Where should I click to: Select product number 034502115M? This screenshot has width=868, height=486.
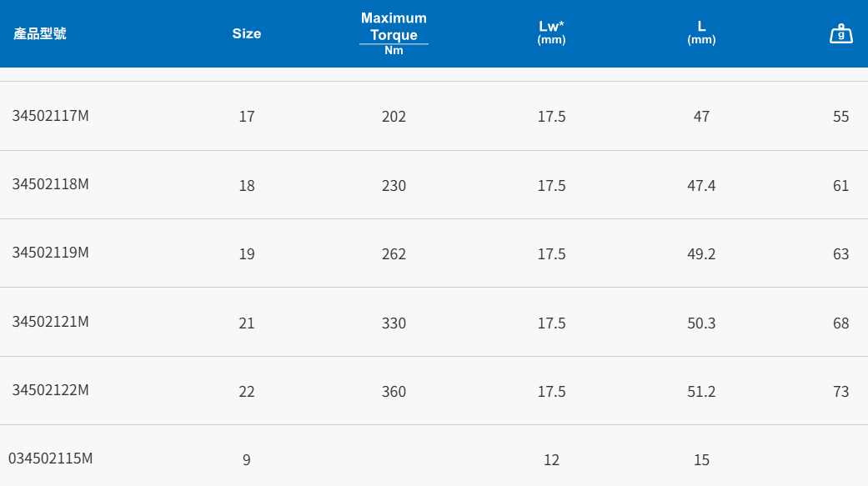click(51, 458)
